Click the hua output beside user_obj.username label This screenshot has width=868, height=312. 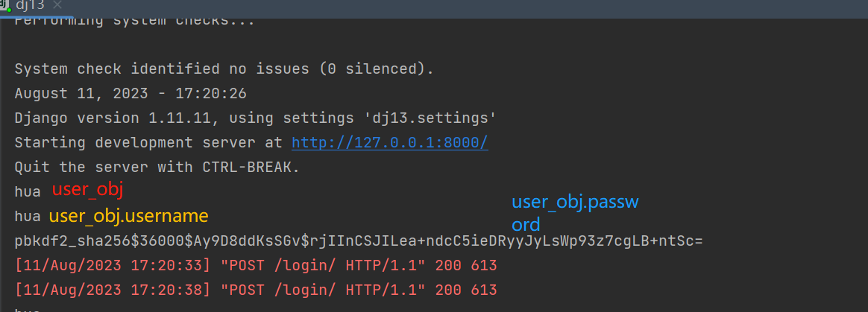28,217
